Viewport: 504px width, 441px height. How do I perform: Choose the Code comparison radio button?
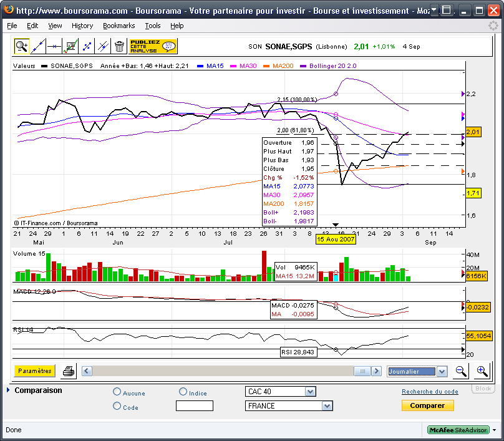[x=117, y=406]
